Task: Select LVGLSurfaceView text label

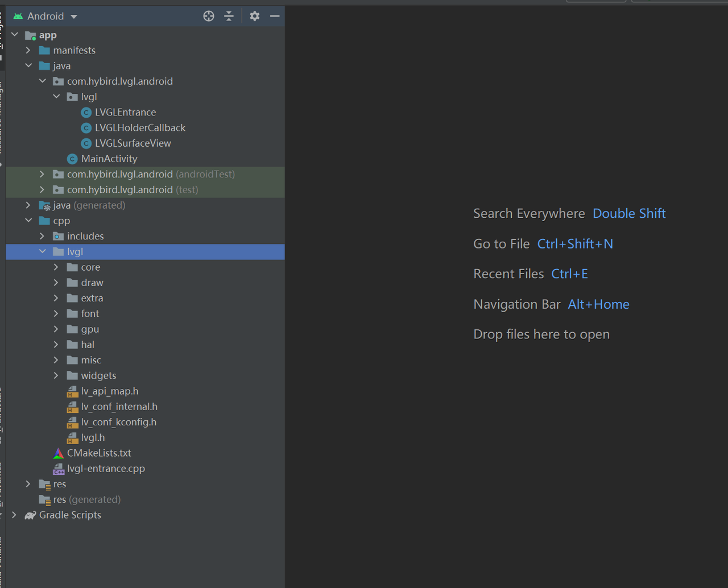Action: tap(133, 143)
